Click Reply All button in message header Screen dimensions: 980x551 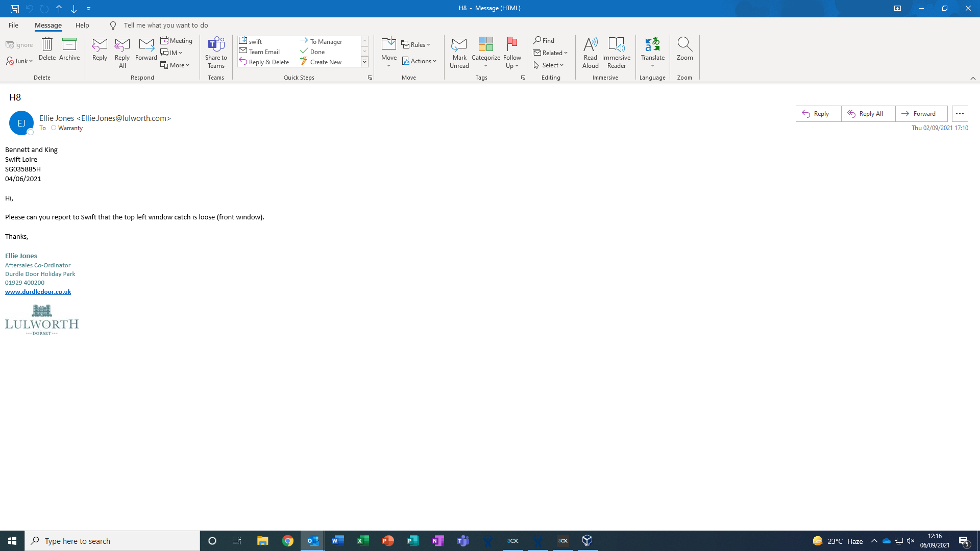click(868, 114)
